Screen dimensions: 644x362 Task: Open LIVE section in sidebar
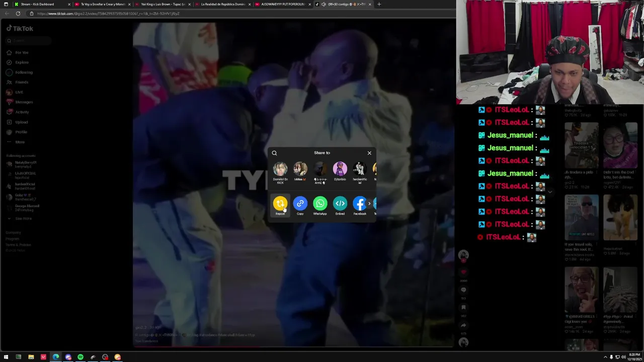[15, 92]
